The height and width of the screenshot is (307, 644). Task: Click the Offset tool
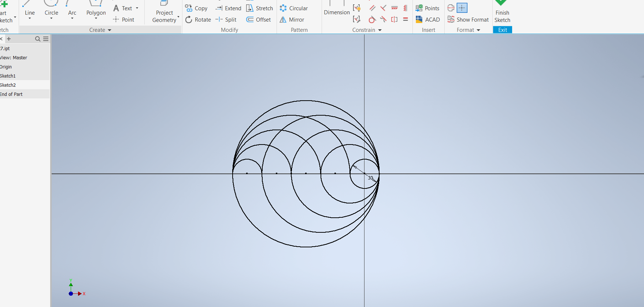(x=259, y=20)
